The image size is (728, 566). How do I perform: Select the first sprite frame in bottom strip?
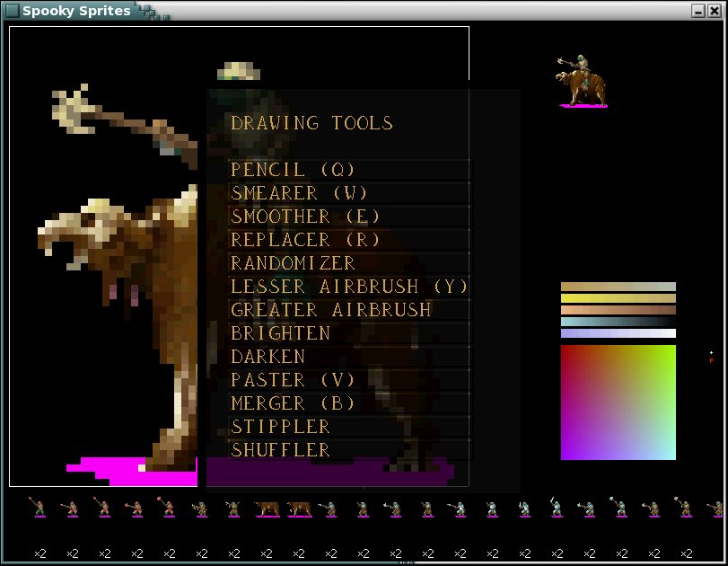(x=39, y=509)
